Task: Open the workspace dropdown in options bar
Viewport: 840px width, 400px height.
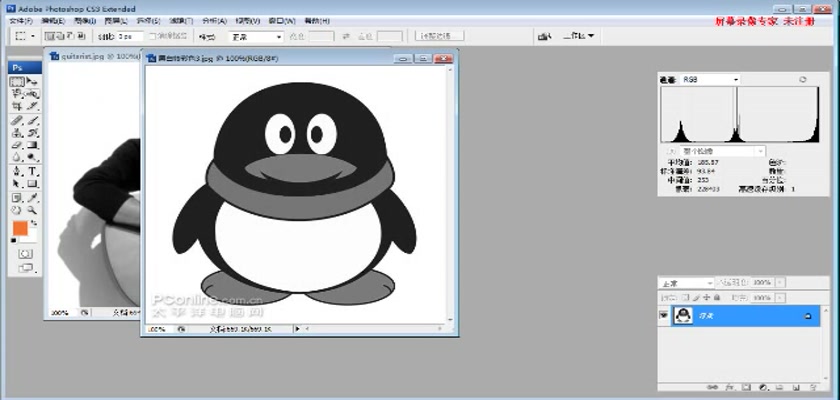Action: click(579, 36)
